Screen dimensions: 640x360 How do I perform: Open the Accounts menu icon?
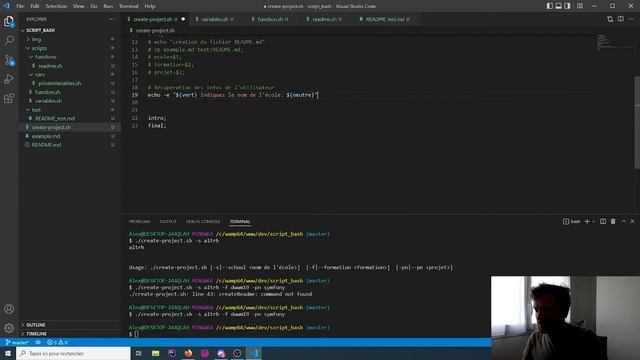9,309
